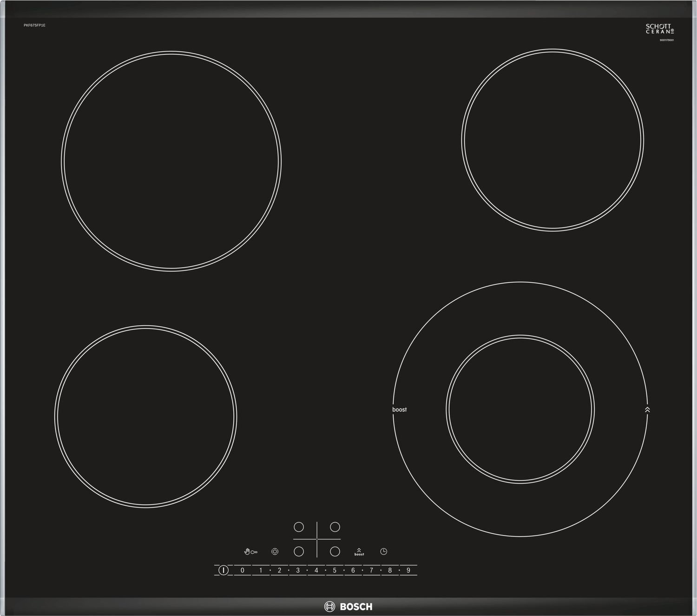This screenshot has height=616, width=697.
Task: Activate the child lock control
Action: 250,551
